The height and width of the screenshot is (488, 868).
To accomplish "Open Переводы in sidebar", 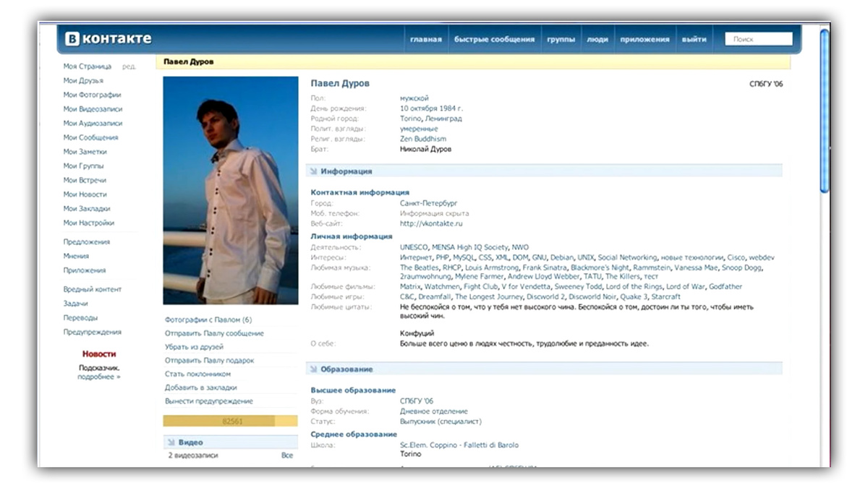I will click(x=80, y=317).
